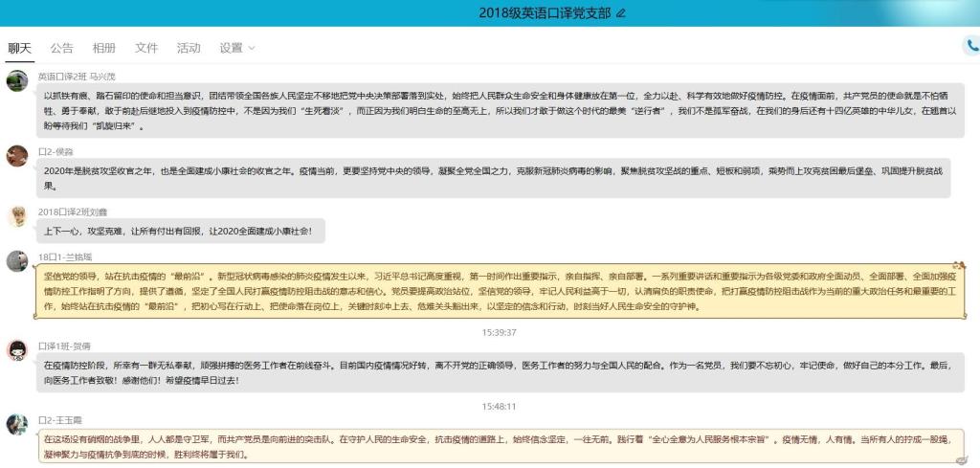Viewport: 980px width, 468px height.
Task: Open the 公告 tab
Action: tap(62, 48)
